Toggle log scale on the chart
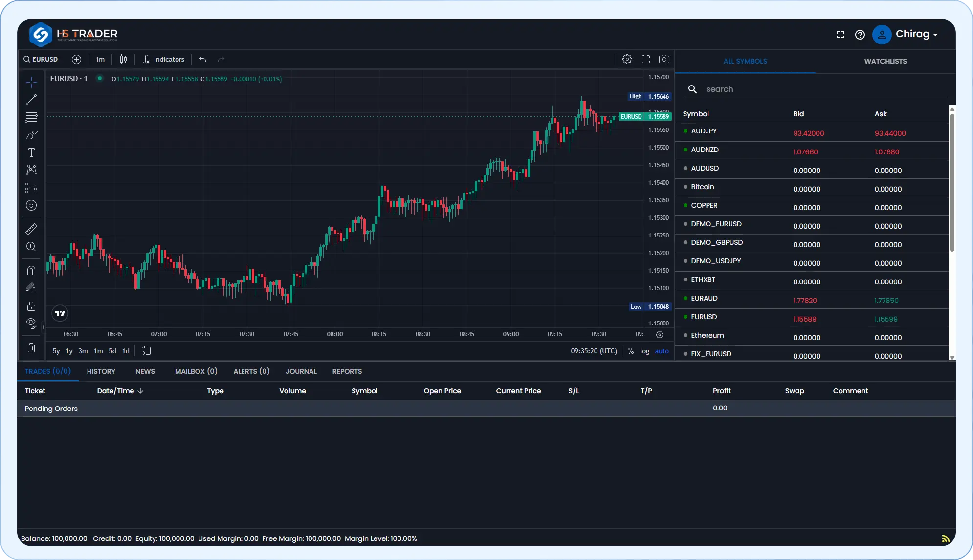Viewport: 973px width, 560px height. [644, 351]
